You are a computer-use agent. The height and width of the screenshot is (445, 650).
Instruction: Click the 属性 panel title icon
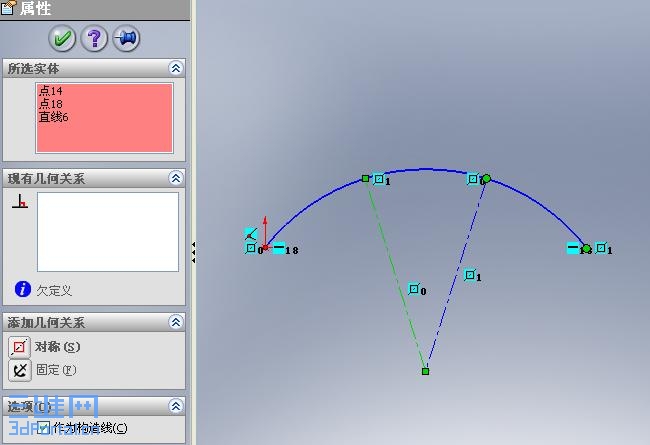click(x=8, y=8)
